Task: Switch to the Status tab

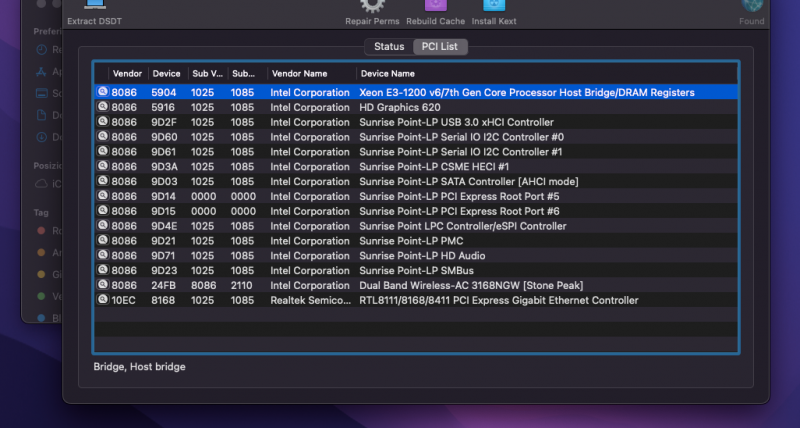Action: (x=389, y=46)
